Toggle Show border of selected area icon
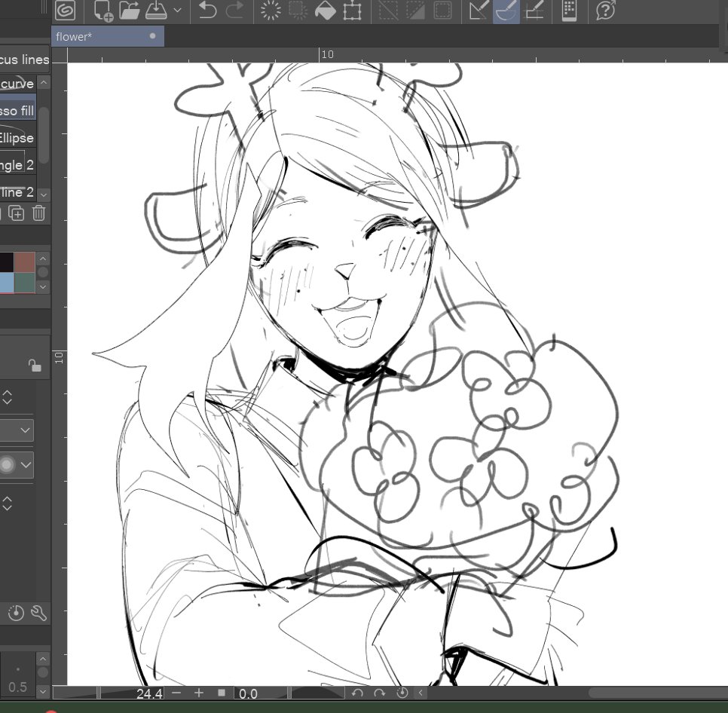 442,11
